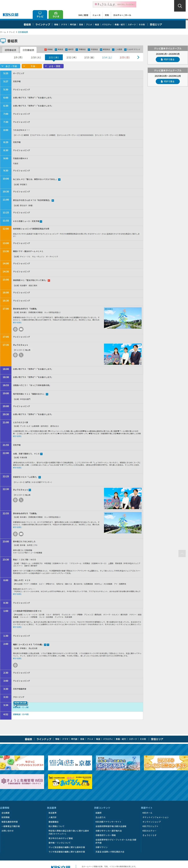188x868 pixels.
Task: Open PDF timetable for 2025年10月〜12月
Action: pyautogui.click(x=167, y=82)
